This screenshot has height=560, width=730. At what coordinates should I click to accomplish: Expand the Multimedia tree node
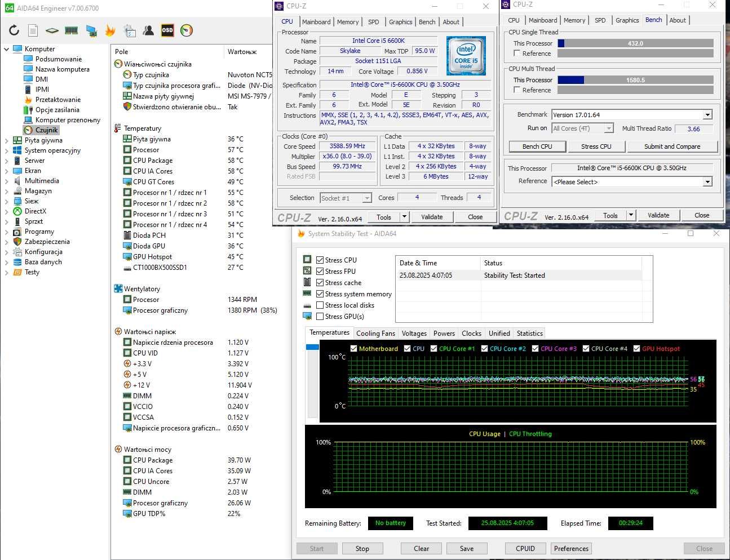tap(7, 181)
